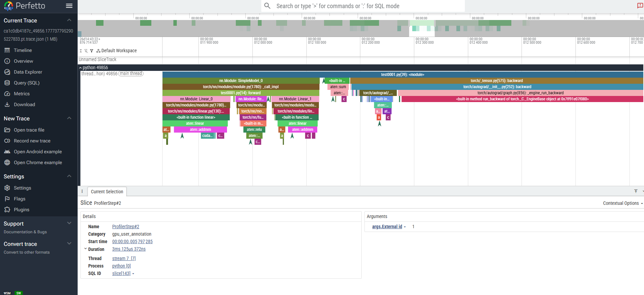This screenshot has width=644, height=295.
Task: Click the python [0] process link
Action: (121, 266)
